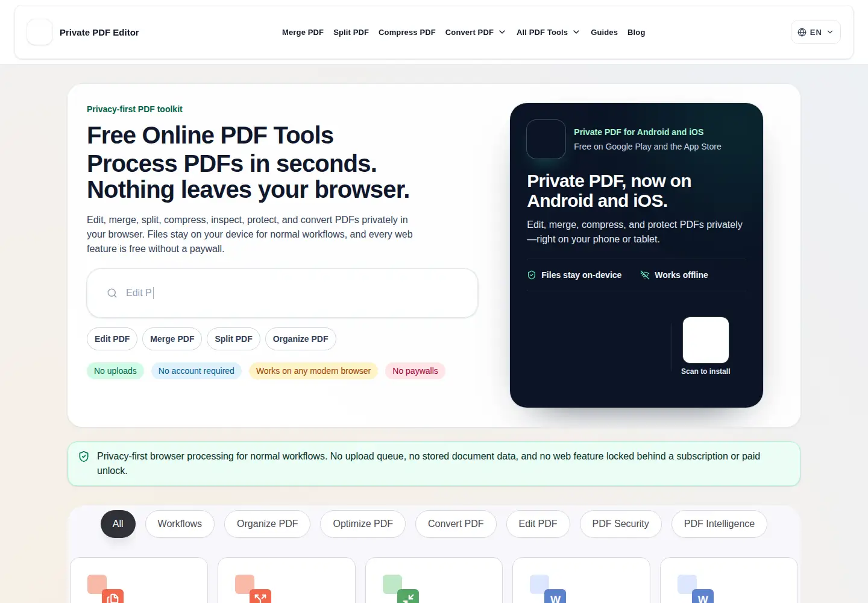This screenshot has height=603, width=868.
Task: Select the Workflows category filter
Action: (x=180, y=524)
